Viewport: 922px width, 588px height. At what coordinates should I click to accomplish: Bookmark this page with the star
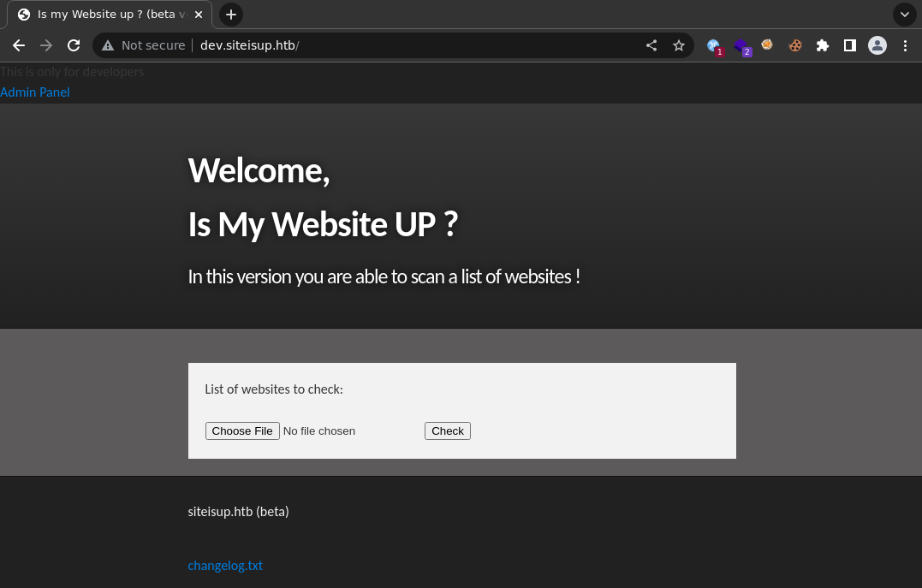point(679,45)
